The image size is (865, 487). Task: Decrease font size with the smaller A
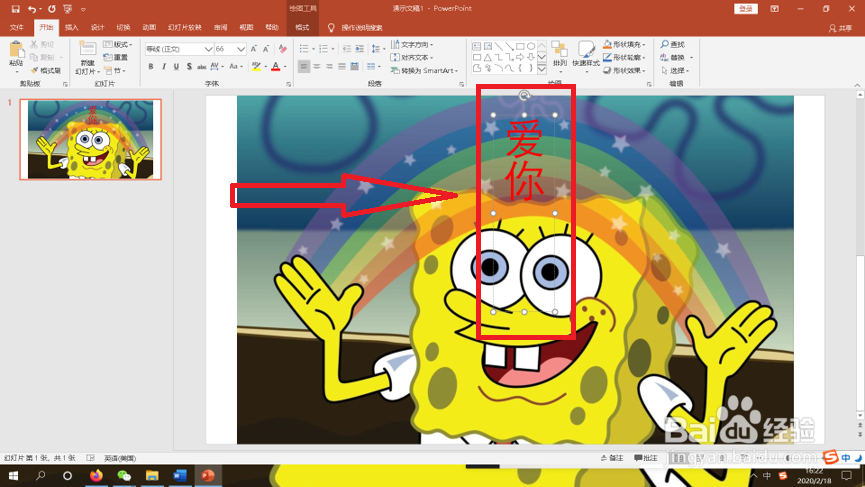[x=265, y=49]
